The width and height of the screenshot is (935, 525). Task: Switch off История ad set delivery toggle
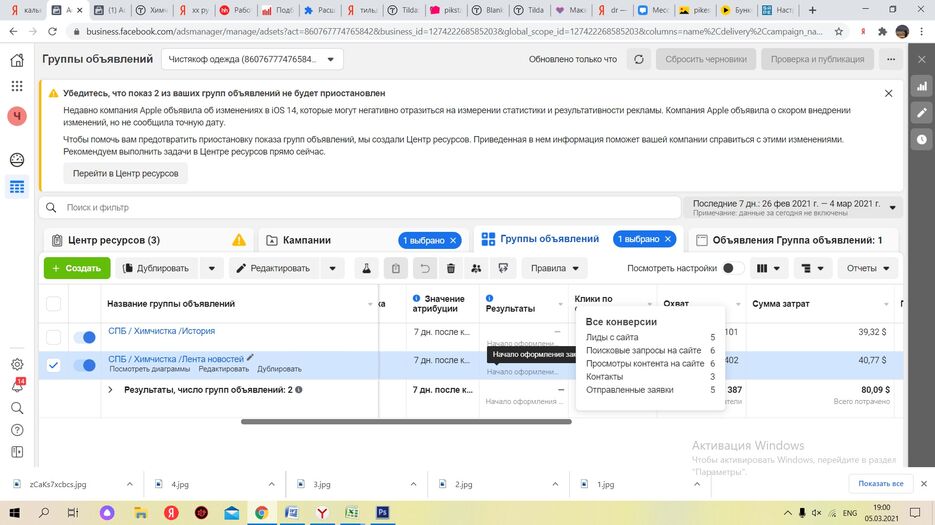(x=85, y=337)
